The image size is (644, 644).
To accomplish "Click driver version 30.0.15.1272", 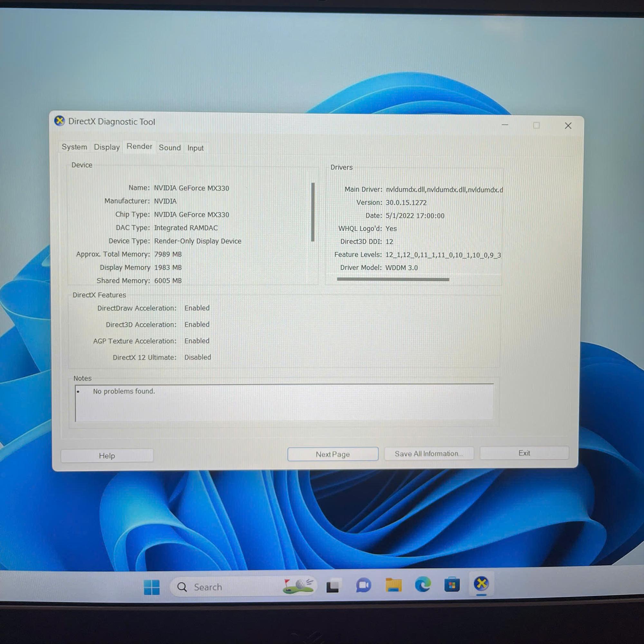I will click(x=406, y=203).
